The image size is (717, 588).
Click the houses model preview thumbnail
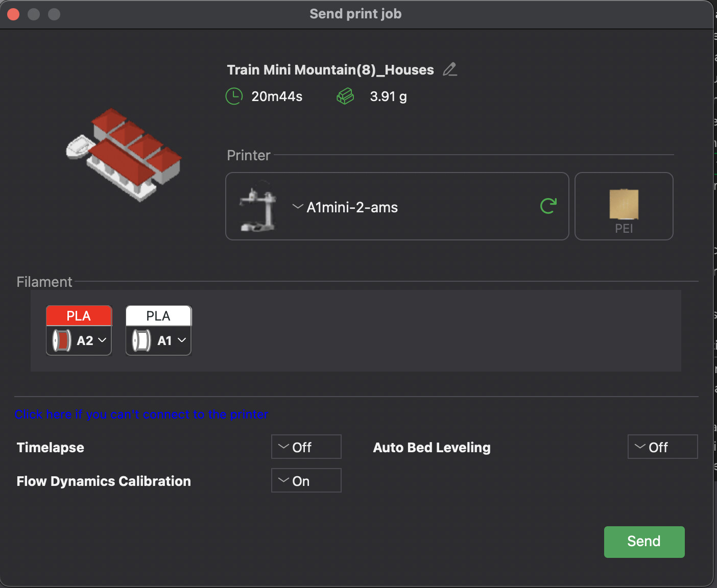click(124, 154)
